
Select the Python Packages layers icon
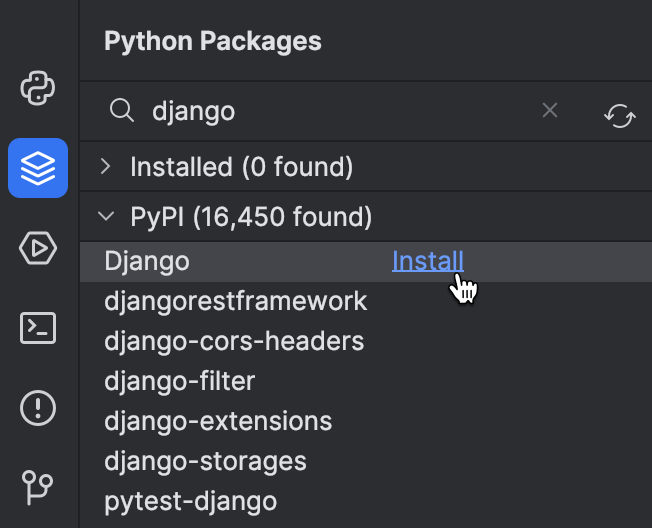(x=38, y=168)
